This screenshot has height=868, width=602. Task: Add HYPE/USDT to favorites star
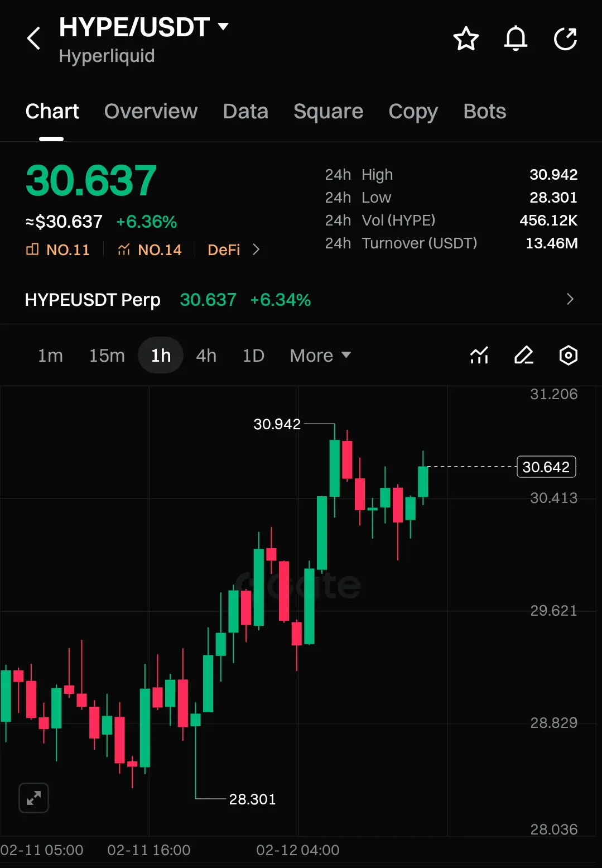(x=466, y=39)
